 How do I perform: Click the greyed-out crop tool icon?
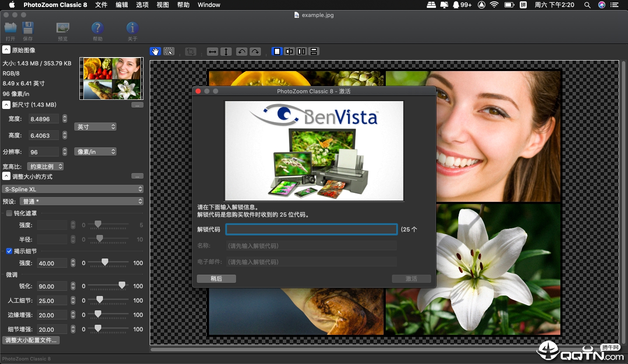[191, 51]
